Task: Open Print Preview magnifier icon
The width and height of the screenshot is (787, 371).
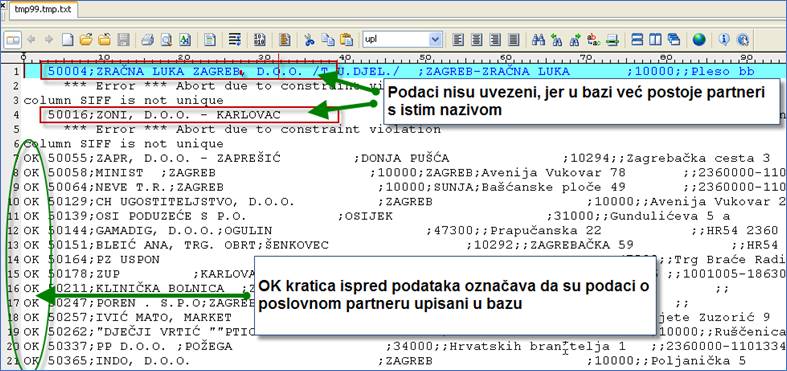Action: tap(166, 39)
